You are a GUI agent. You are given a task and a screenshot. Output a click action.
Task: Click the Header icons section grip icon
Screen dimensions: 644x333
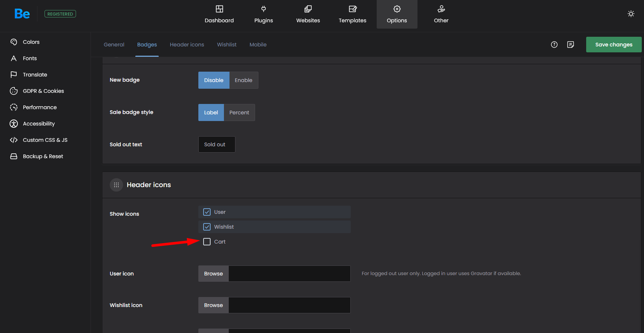116,185
